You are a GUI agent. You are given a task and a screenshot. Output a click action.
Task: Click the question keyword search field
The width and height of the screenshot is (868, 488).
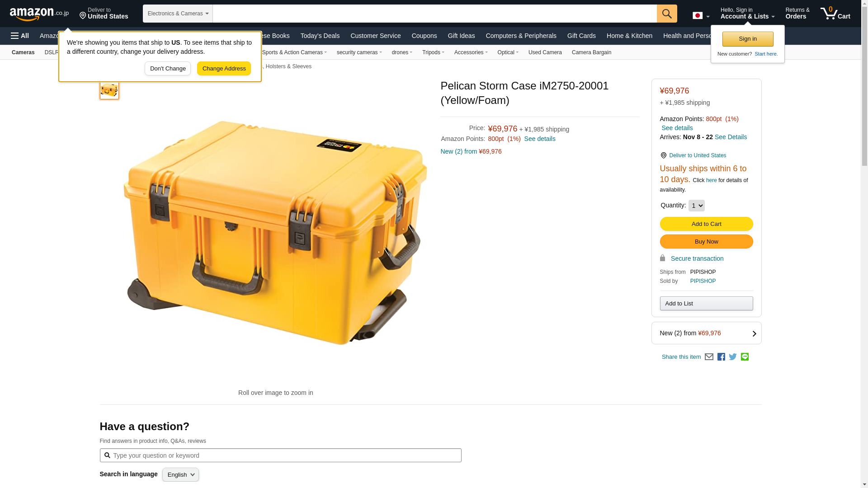280,455
